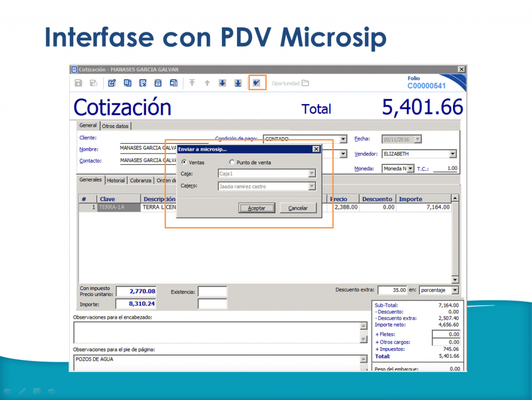Click the Descuento extra amount 2,507.40
Viewport: 532px width, 400px height.
pos(448,318)
